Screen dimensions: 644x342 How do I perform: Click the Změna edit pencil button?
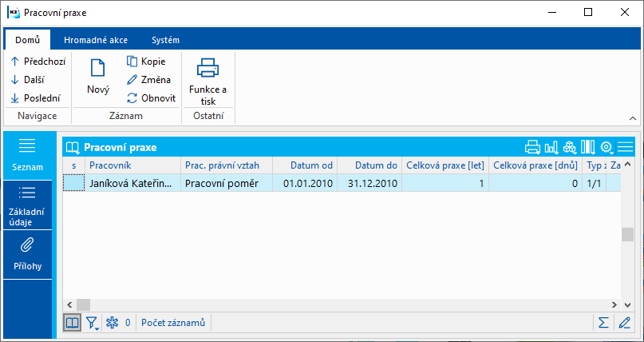[x=150, y=79]
